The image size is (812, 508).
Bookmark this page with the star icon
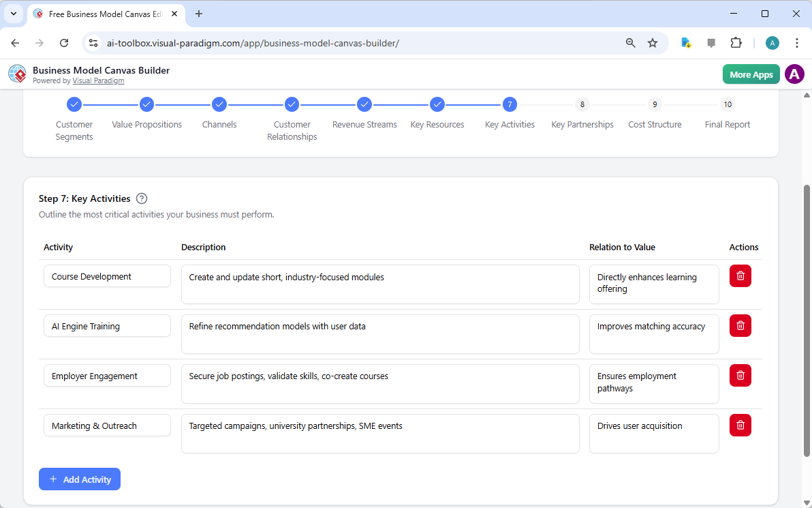(653, 42)
